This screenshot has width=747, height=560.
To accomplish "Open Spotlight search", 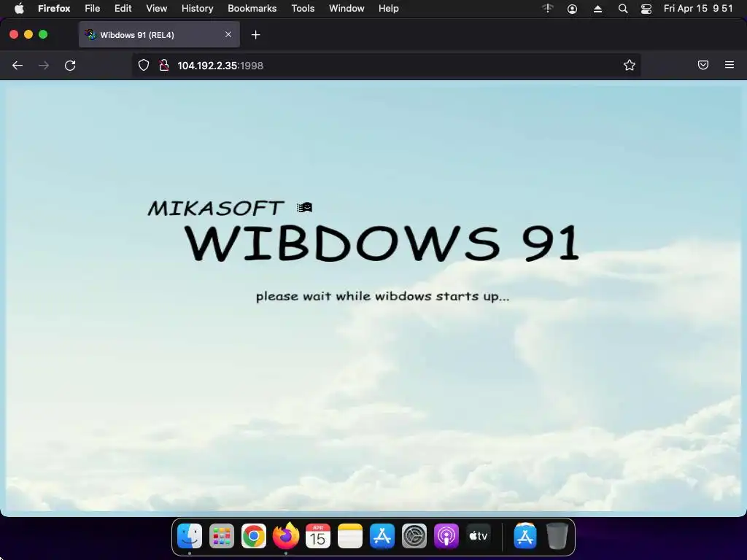I will pyautogui.click(x=623, y=9).
